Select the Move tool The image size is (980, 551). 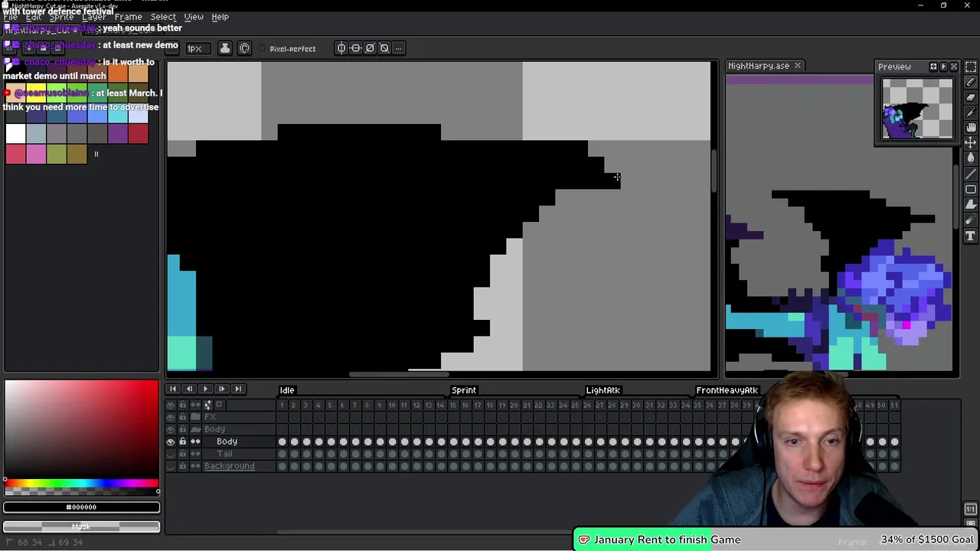970,143
